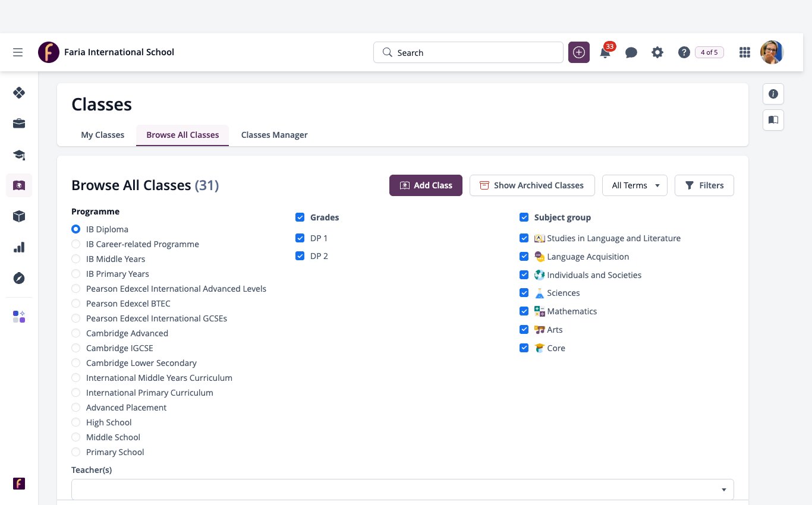Click the purple plus quick-add icon
The width and height of the screenshot is (812, 505).
pyautogui.click(x=579, y=52)
